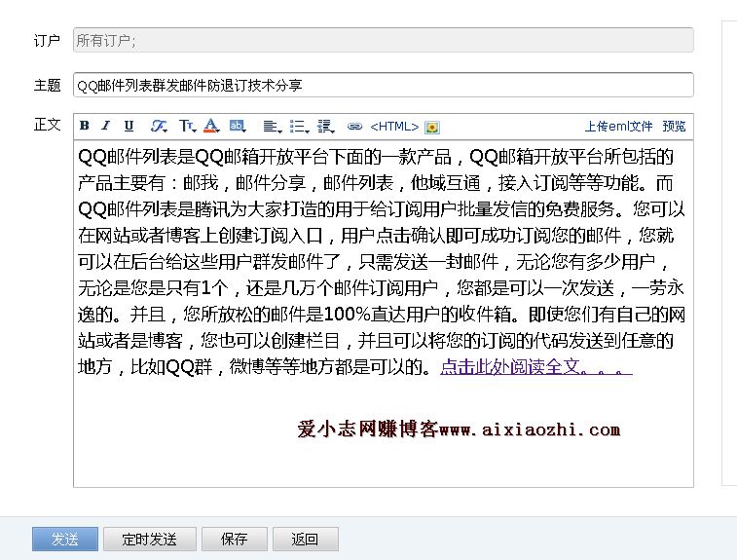The height and width of the screenshot is (560, 737).
Task: Open the text background highlight tool
Action: [x=238, y=126]
